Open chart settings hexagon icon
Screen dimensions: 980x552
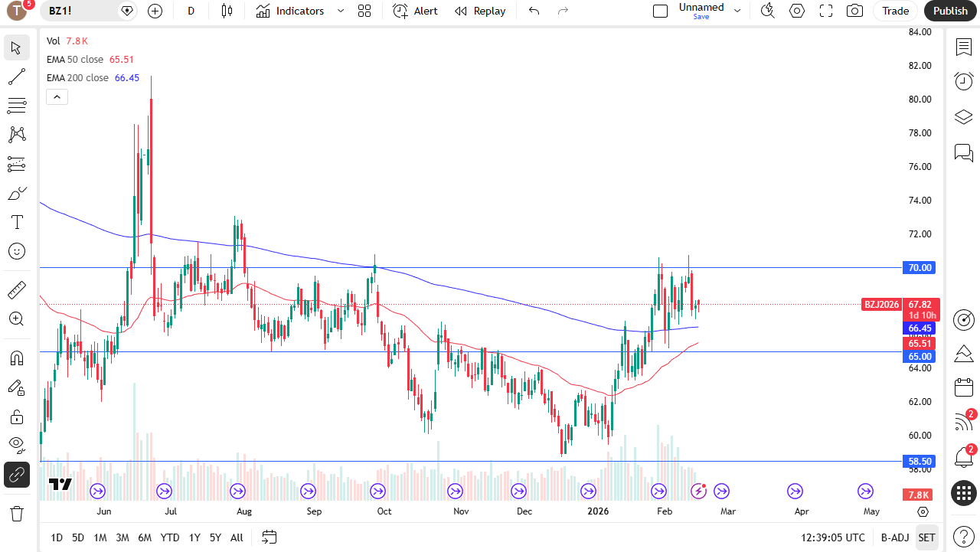tap(797, 11)
